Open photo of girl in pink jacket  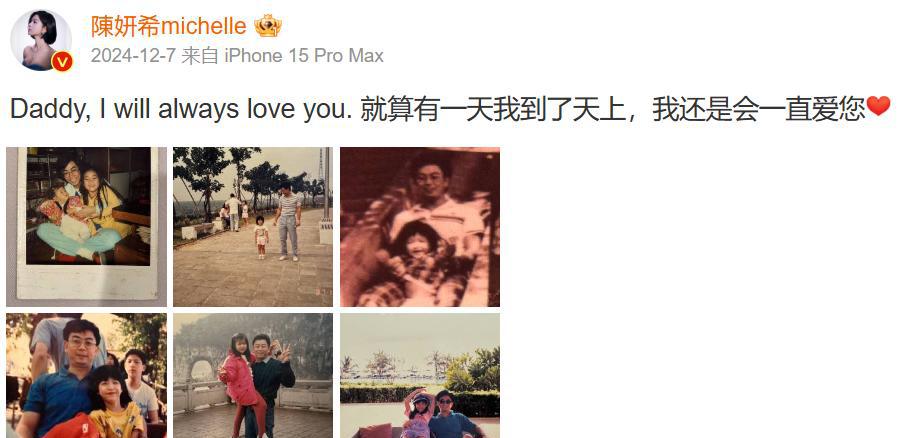(253, 376)
